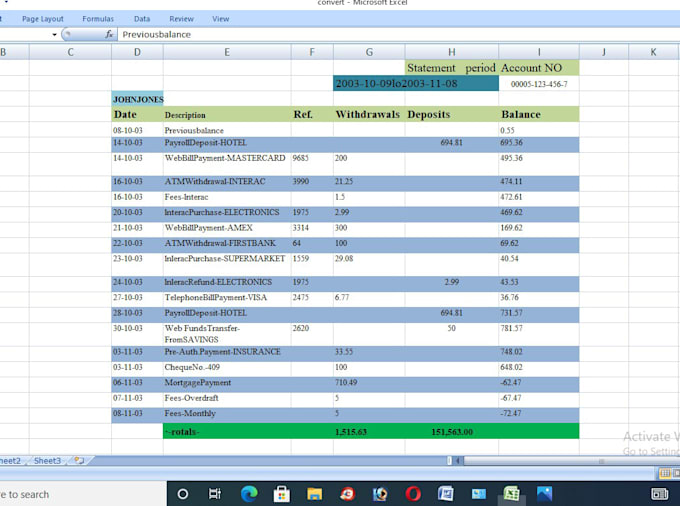Click the horizontal scrollbar left arrow
This screenshot has width=680, height=506.
458,460
